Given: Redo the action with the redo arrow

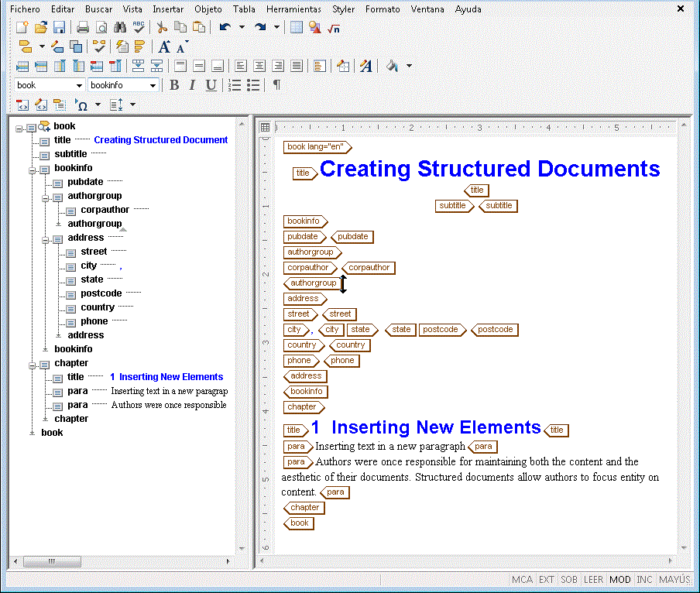Looking at the screenshot, I should pyautogui.click(x=260, y=28).
